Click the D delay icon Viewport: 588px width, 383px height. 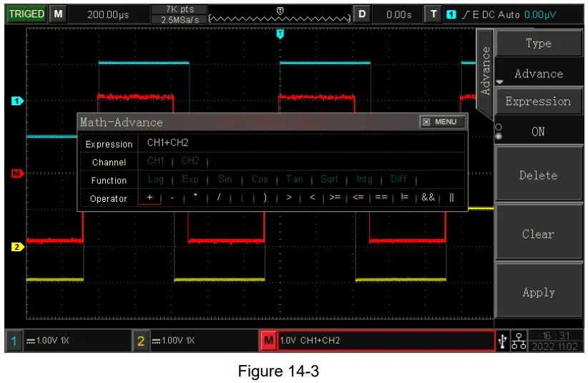[x=362, y=14]
